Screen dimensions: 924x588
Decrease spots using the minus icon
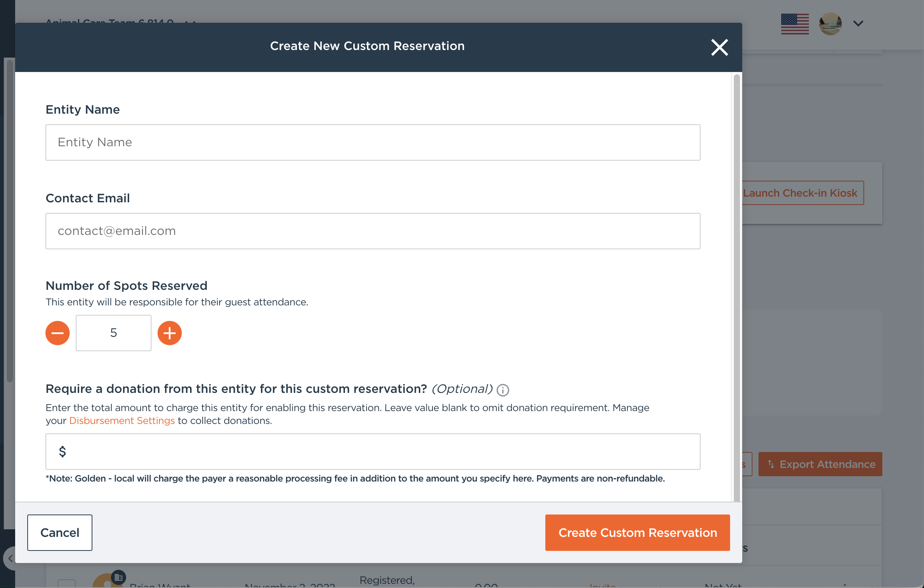coord(58,333)
